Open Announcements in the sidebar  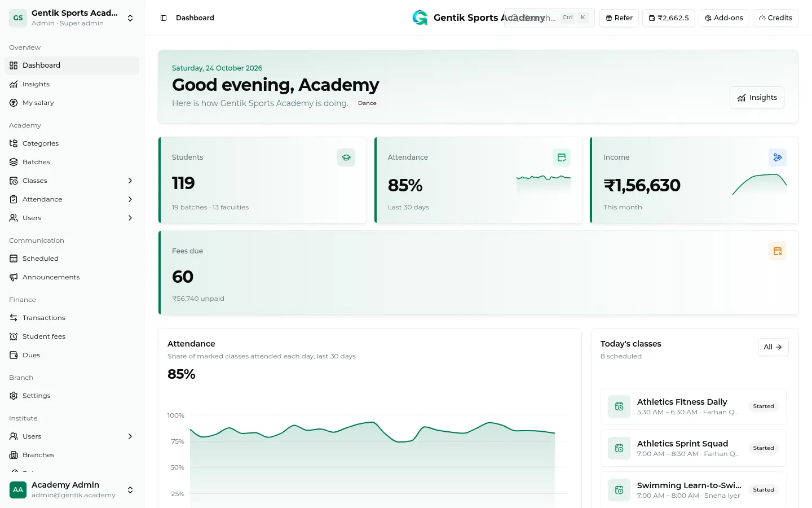tap(72, 277)
